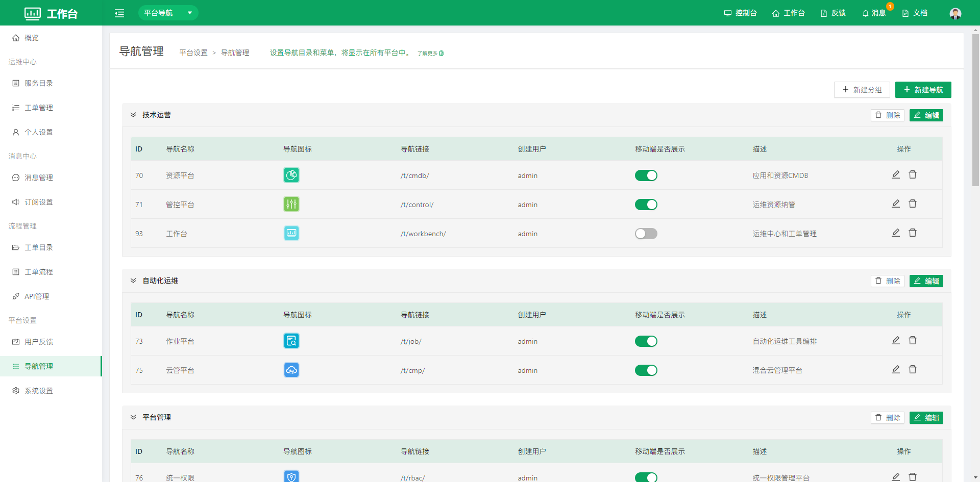
Task: Delete the 管控平台 row
Action: coord(913,204)
